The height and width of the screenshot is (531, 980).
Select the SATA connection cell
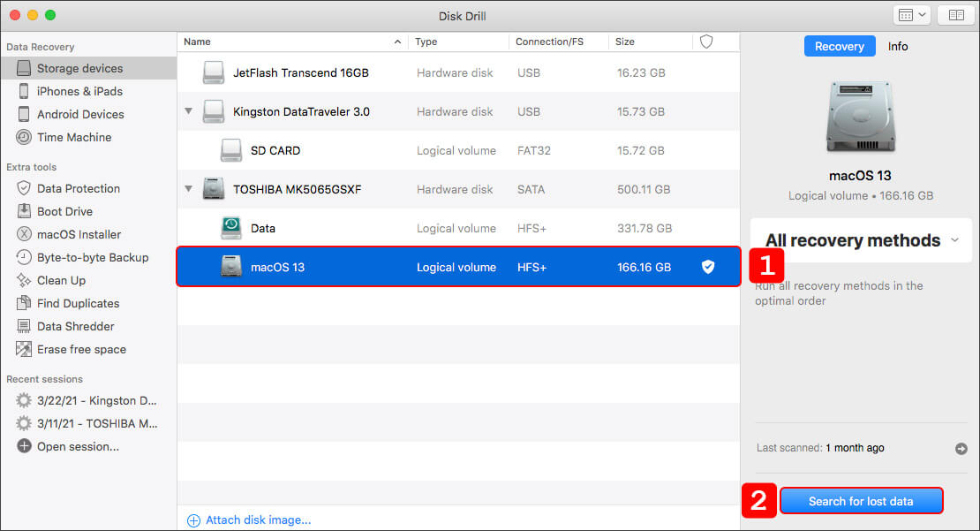[531, 189]
